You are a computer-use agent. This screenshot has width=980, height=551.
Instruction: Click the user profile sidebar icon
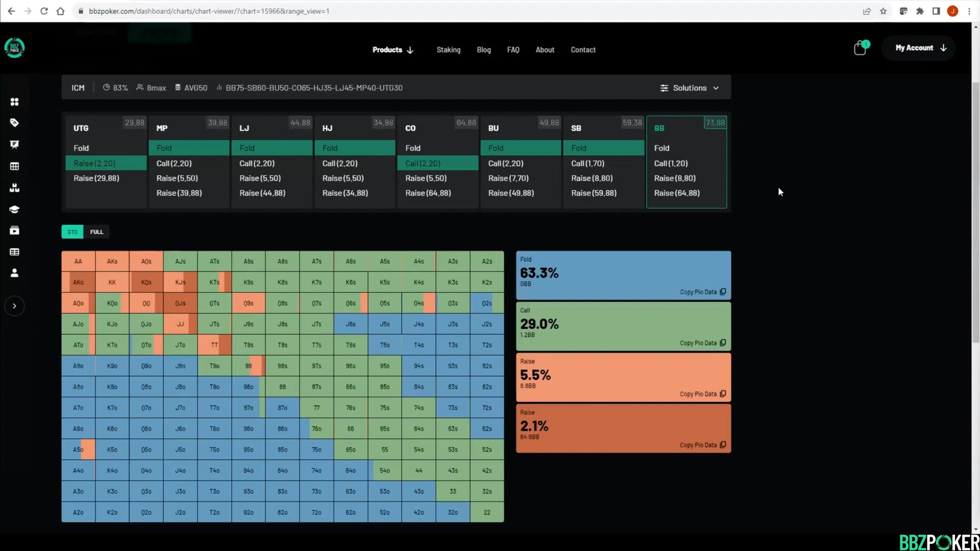[14, 273]
